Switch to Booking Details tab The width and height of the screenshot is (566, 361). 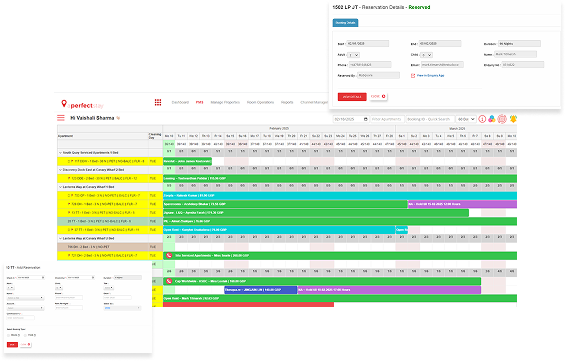(x=345, y=23)
